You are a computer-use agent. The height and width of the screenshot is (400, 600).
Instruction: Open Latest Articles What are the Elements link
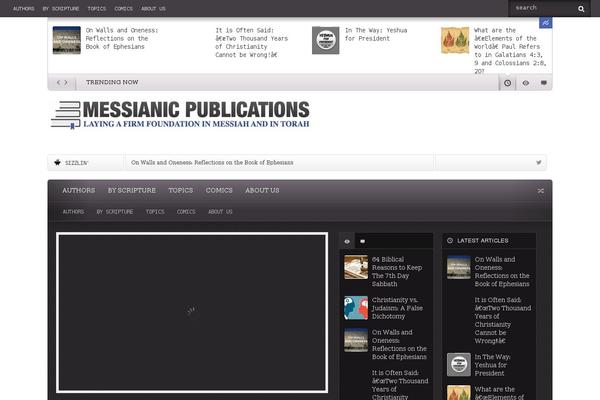499,393
